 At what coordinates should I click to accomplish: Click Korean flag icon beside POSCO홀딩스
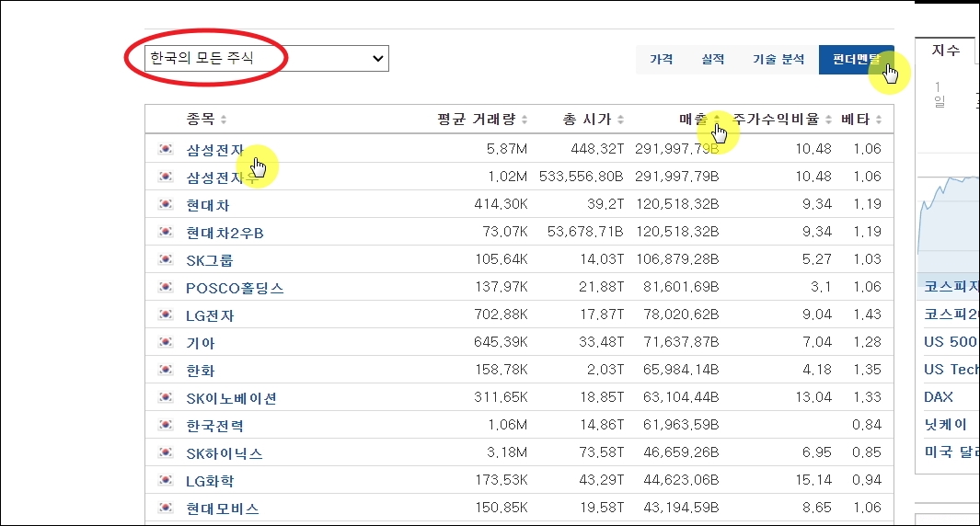point(166,287)
